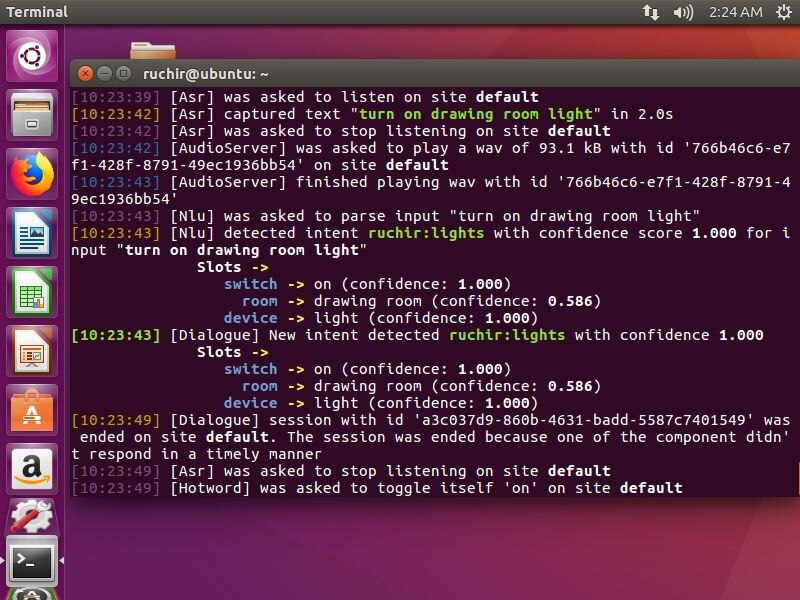Image resolution: width=800 pixels, height=600 pixels.
Task: Click the green "turn on drawing room light" text
Action: 476,114
